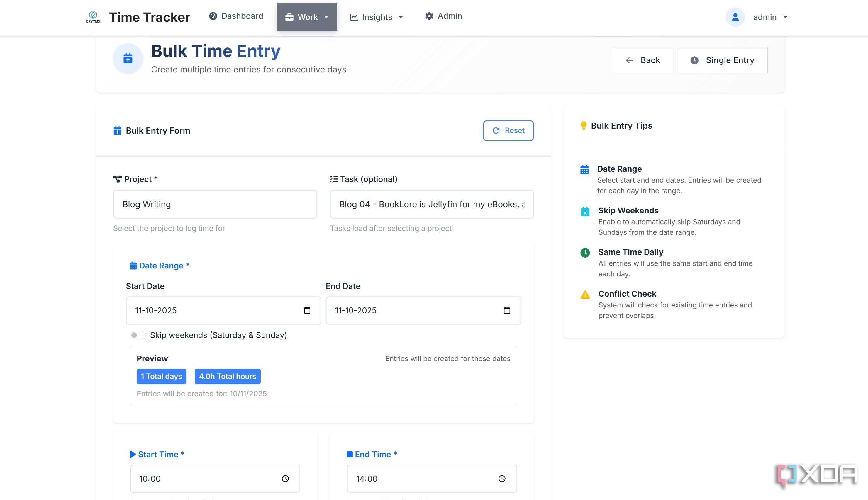The image size is (868, 500).
Task: Open the Task dropdown showing Blog 04
Action: [x=432, y=204]
